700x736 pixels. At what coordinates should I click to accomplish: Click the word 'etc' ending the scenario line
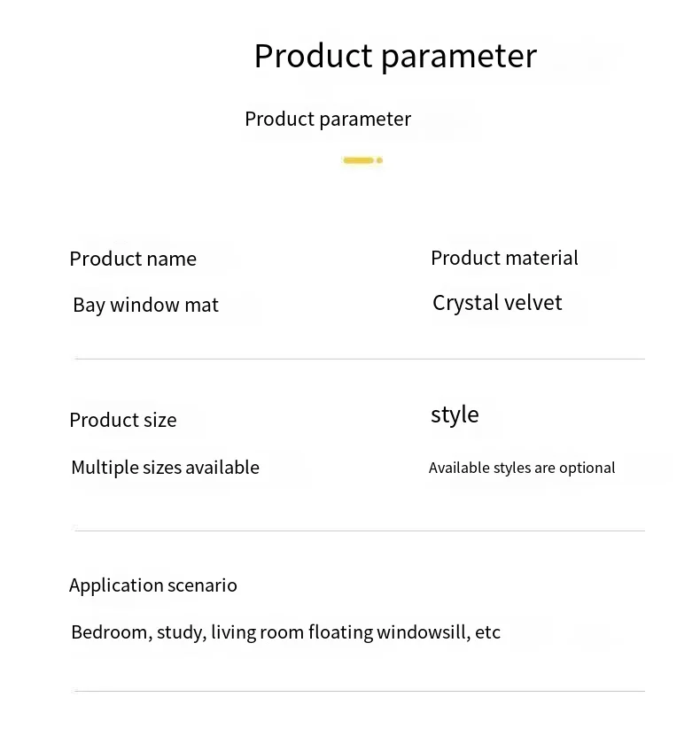coord(487,632)
